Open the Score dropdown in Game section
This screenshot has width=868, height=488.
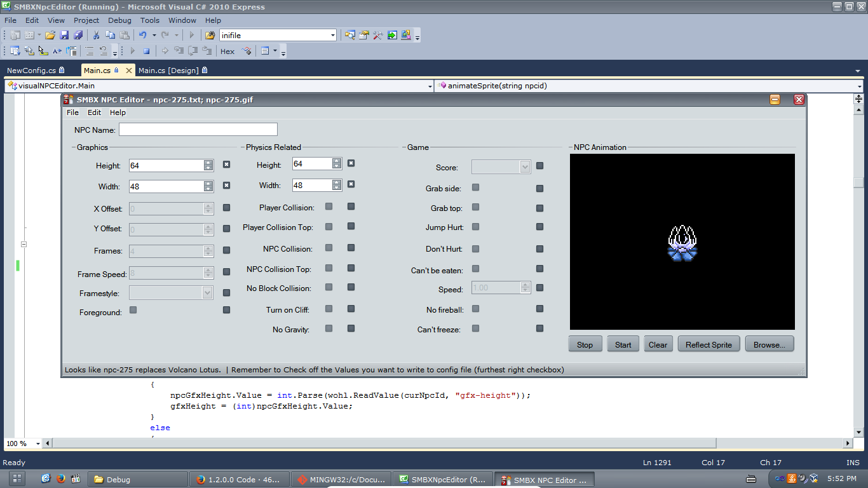point(525,167)
